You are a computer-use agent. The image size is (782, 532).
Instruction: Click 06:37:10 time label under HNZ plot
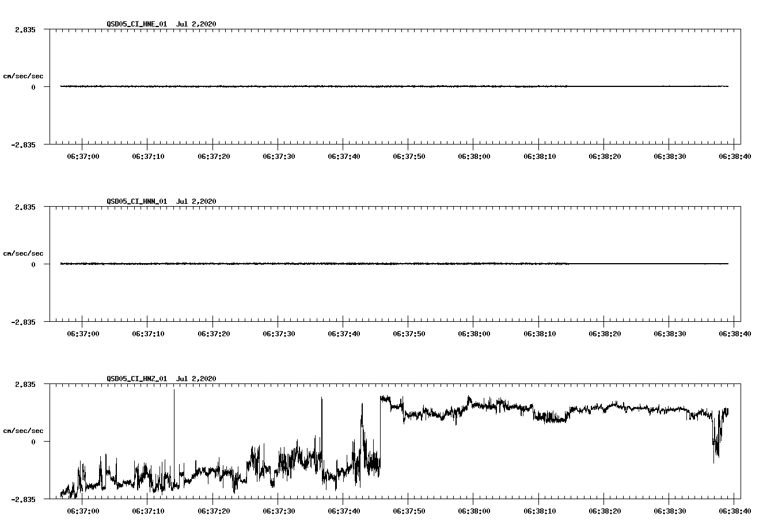(x=148, y=511)
